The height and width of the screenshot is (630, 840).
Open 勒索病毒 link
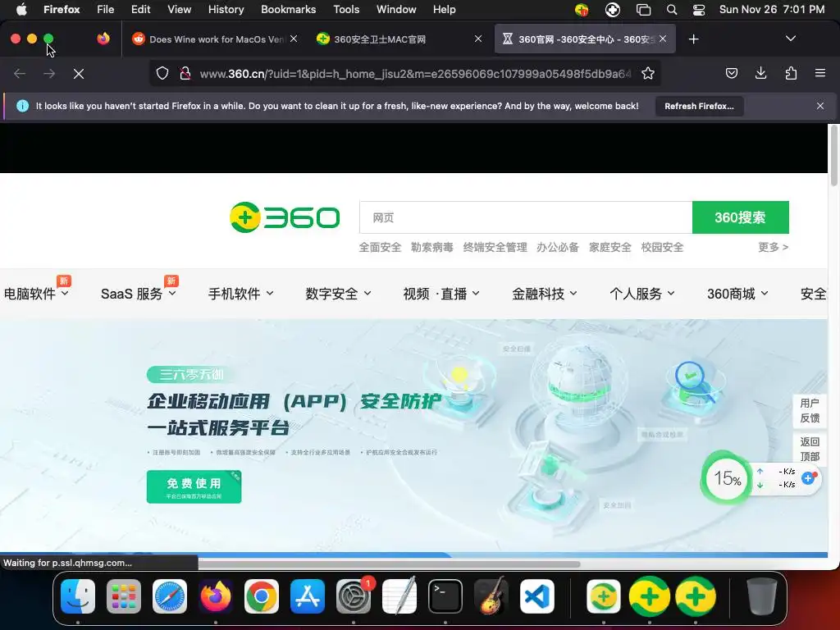coord(431,248)
